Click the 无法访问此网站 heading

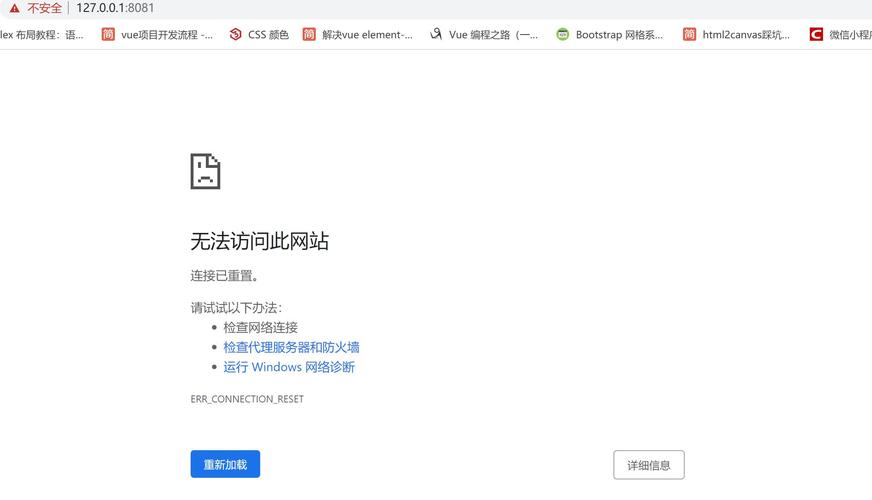coord(260,241)
